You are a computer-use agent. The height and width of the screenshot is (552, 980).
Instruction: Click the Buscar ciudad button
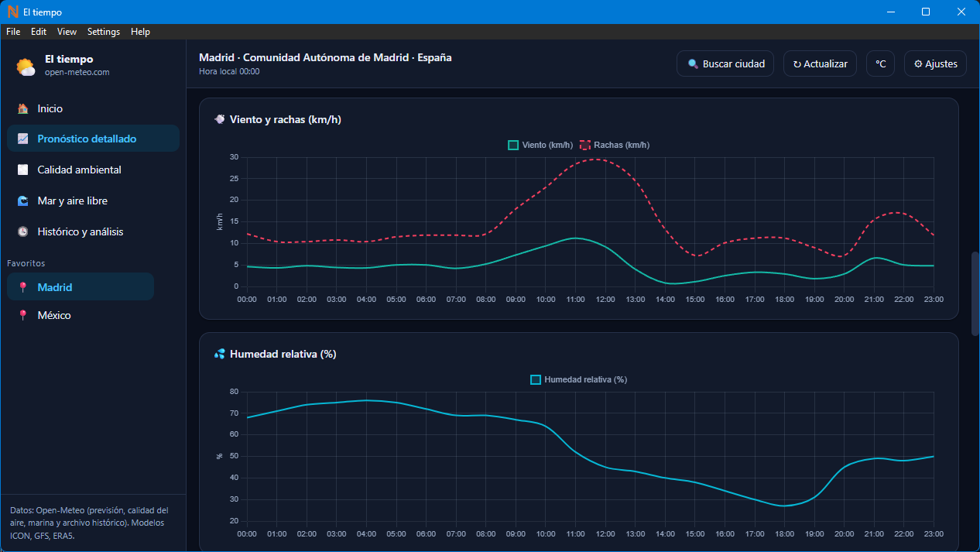[725, 64]
